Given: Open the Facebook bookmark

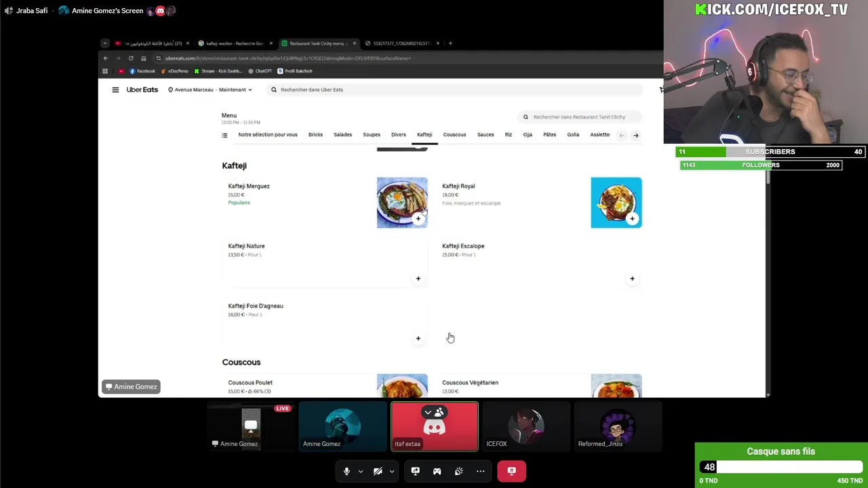Looking at the screenshot, I should coord(142,71).
